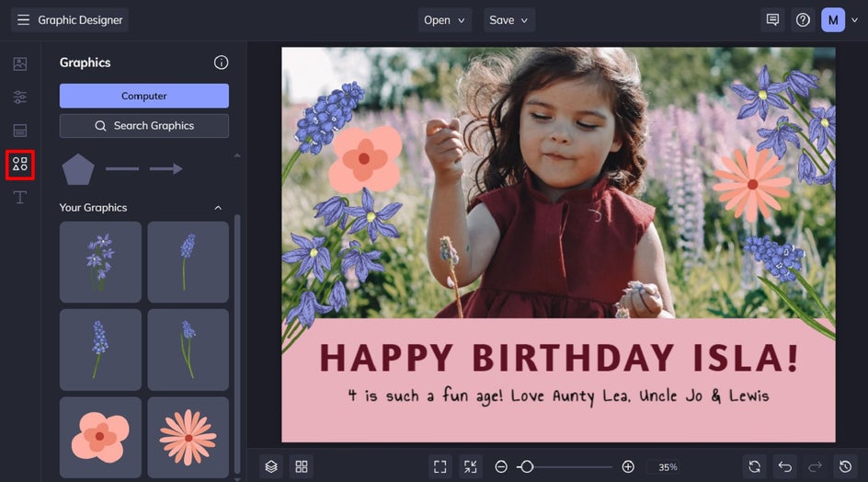Zoom in with the plus icon

[x=628, y=467]
